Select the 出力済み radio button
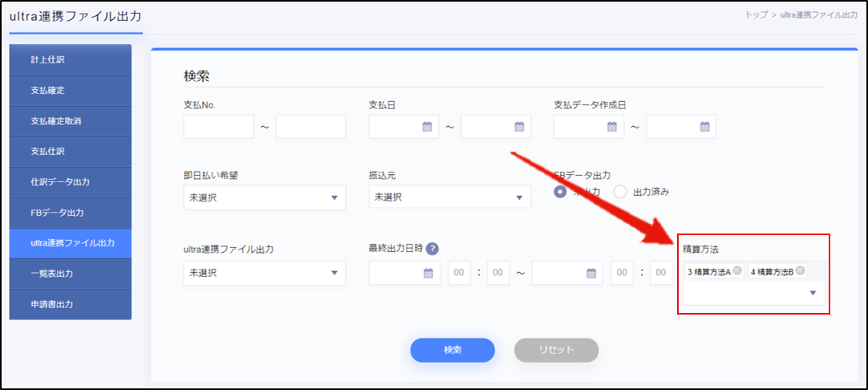This screenshot has width=868, height=390. 620,192
